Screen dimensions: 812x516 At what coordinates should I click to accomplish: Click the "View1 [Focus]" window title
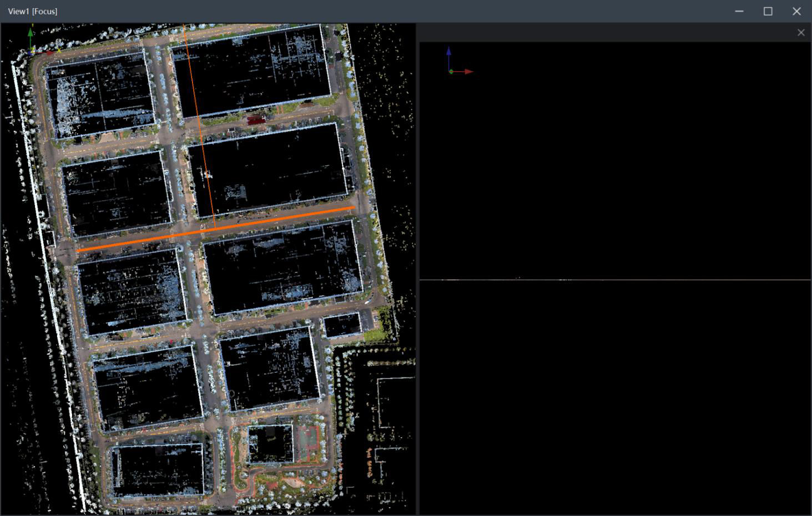point(33,11)
